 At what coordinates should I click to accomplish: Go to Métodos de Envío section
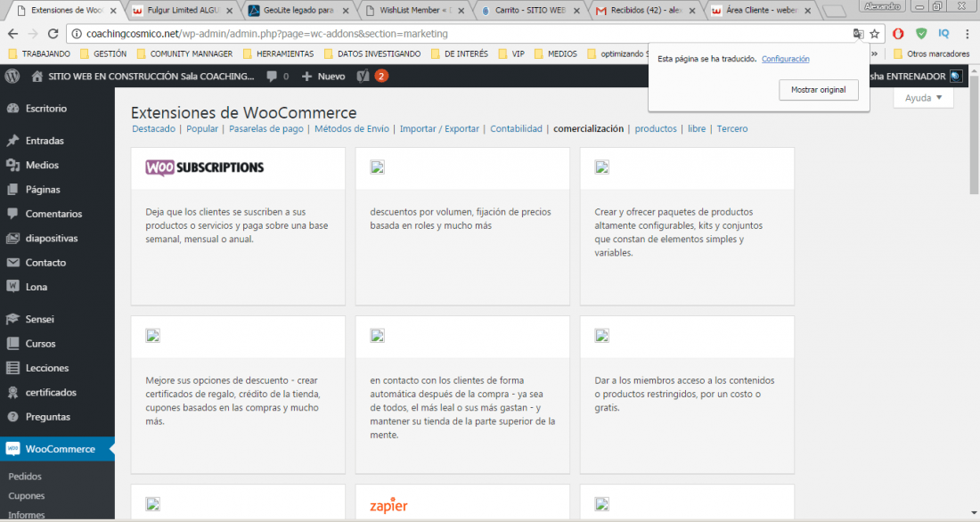pyautogui.click(x=352, y=129)
